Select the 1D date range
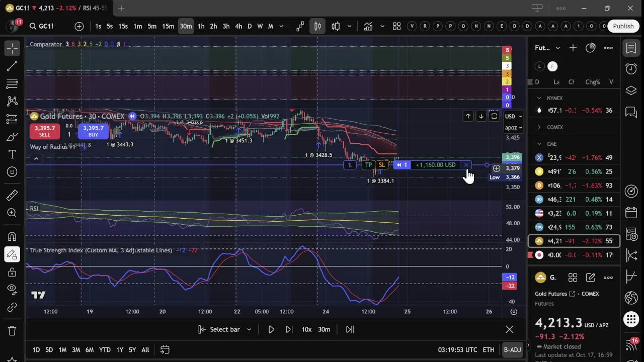 click(36, 349)
